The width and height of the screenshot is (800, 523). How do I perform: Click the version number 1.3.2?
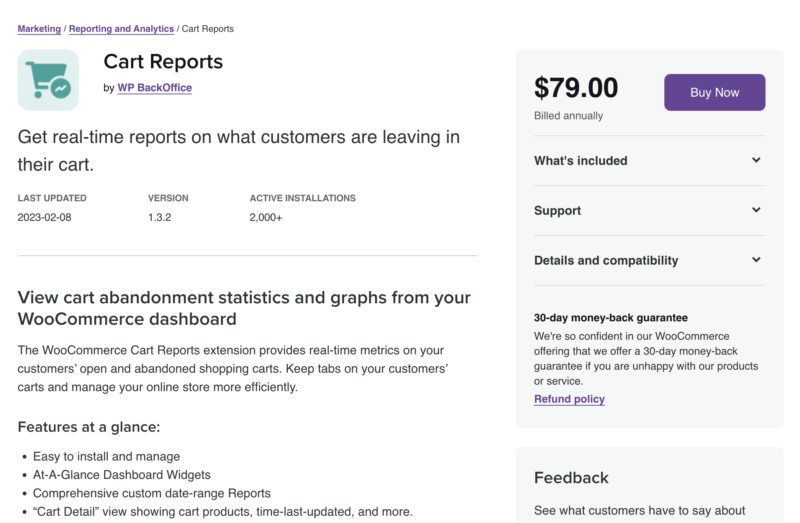[160, 217]
